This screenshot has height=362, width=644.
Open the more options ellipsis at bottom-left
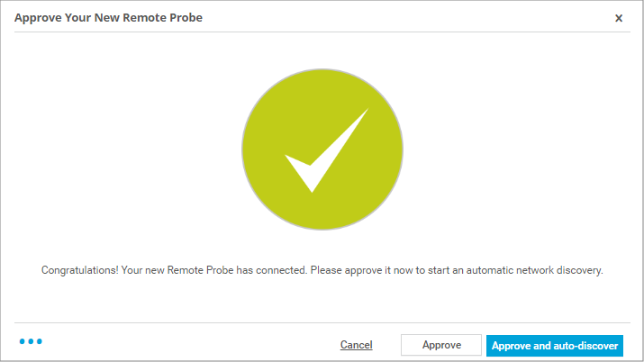tap(31, 342)
